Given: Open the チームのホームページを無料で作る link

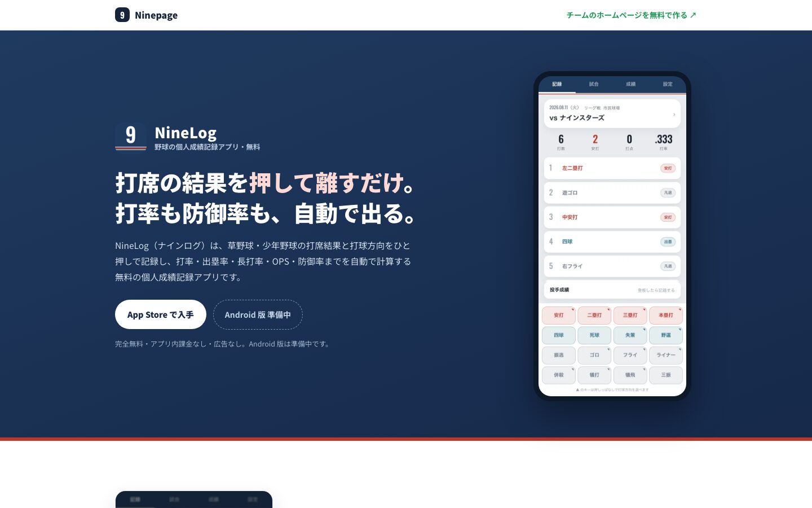Looking at the screenshot, I should click(x=632, y=15).
